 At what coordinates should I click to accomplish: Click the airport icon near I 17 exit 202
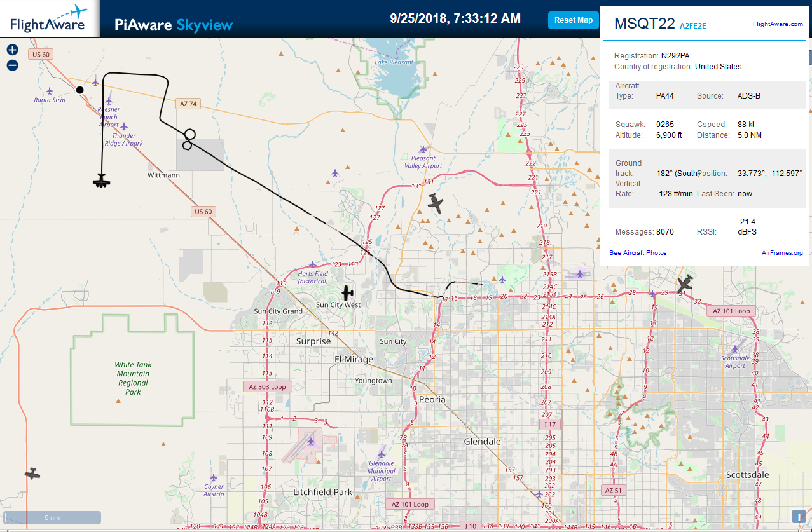pyautogui.click(x=539, y=494)
